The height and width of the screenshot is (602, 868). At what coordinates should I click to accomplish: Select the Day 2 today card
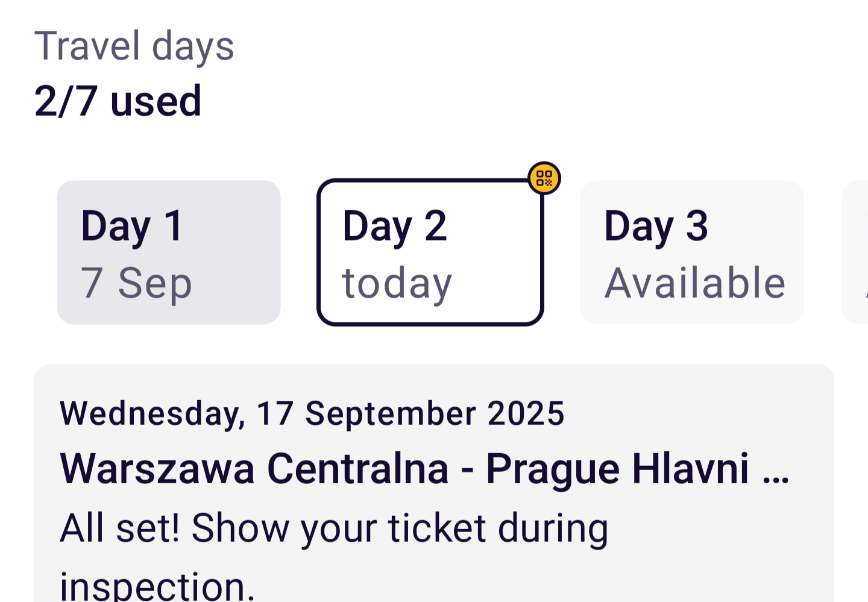430,252
